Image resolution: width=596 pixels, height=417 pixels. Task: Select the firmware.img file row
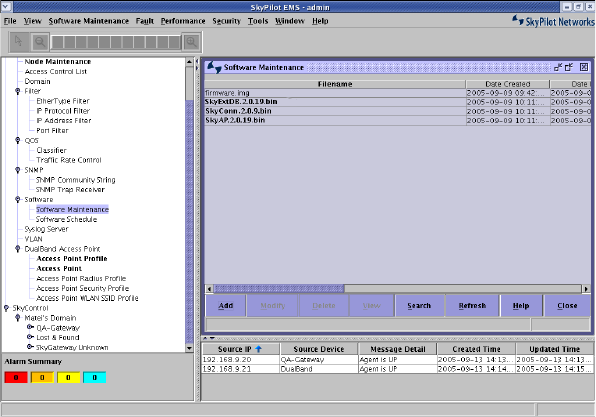[398, 93]
